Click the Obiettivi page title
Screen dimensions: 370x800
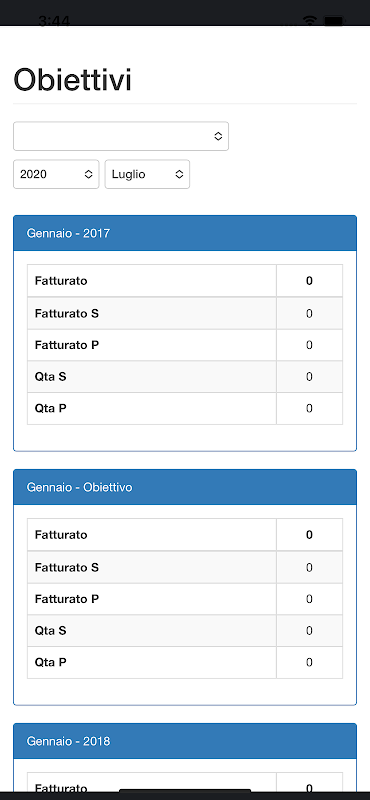72,81
